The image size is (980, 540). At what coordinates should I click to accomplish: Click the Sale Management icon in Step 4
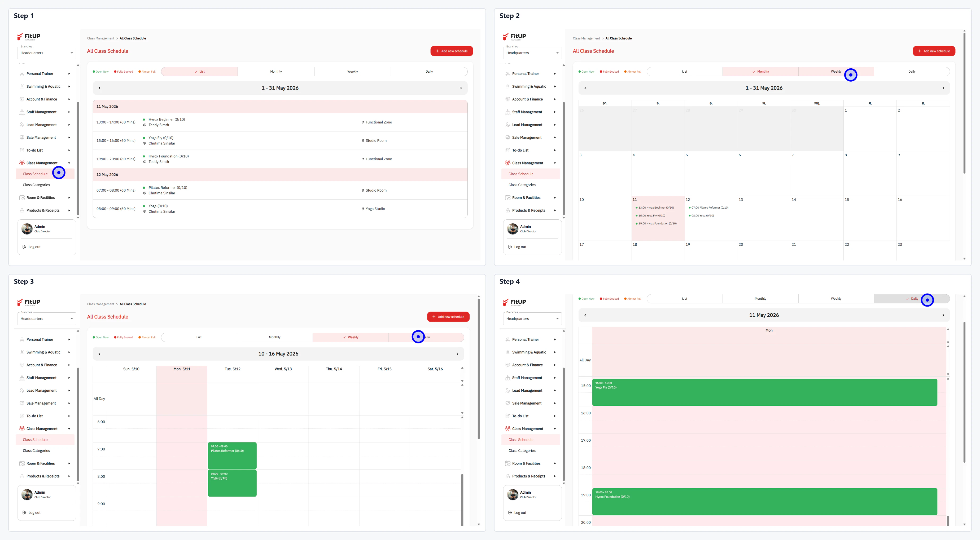click(x=508, y=403)
